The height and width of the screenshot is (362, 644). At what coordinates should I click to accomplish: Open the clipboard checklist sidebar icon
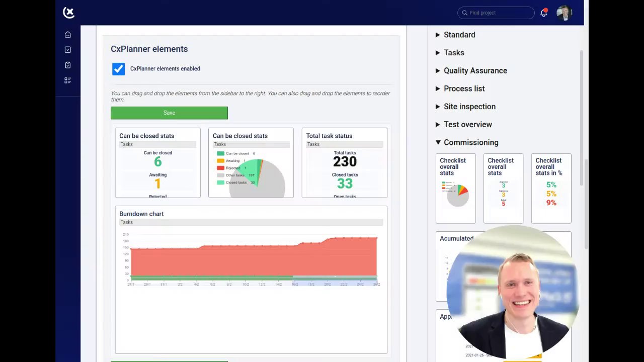point(68,65)
